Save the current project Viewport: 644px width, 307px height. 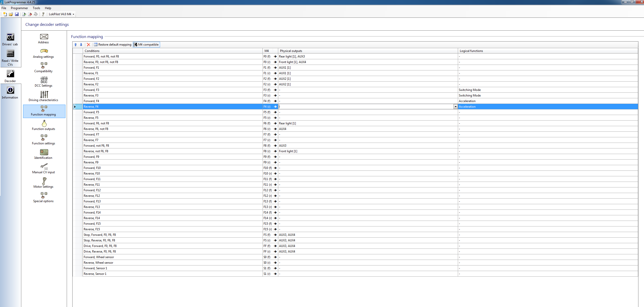point(17,14)
